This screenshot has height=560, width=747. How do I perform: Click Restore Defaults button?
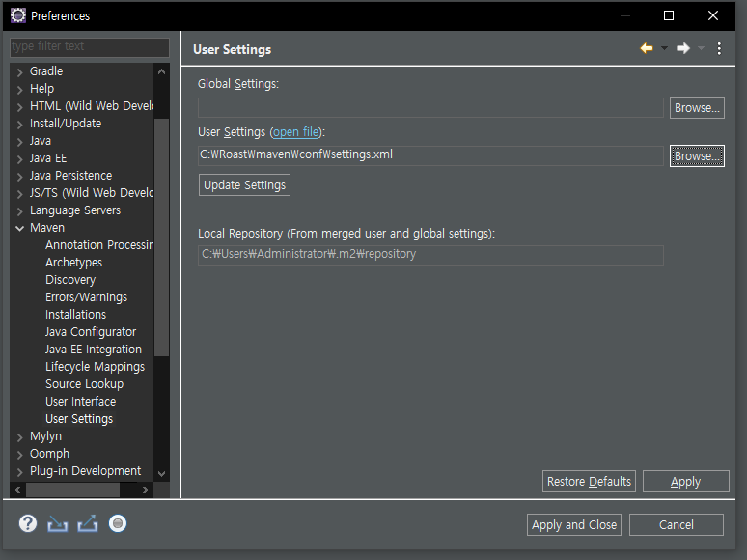pos(589,482)
